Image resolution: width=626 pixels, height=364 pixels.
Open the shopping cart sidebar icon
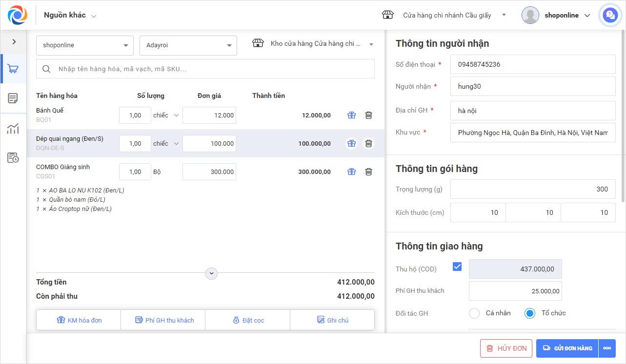point(13,69)
